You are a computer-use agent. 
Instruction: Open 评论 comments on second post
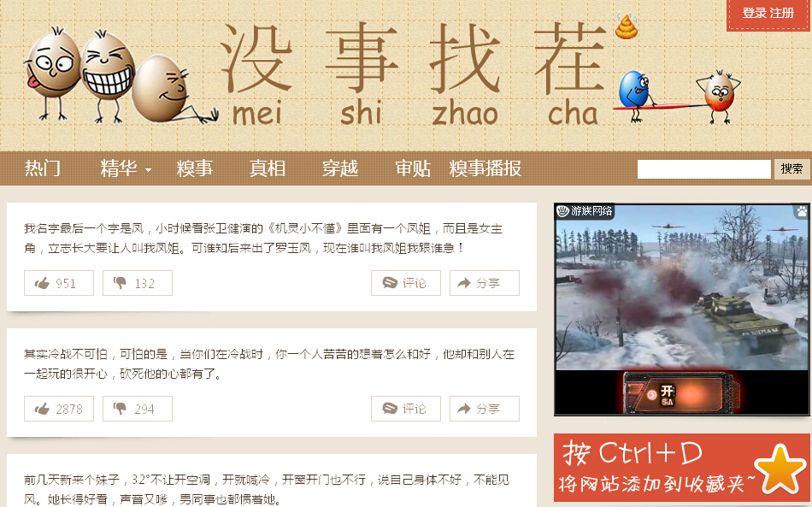pyautogui.click(x=406, y=410)
